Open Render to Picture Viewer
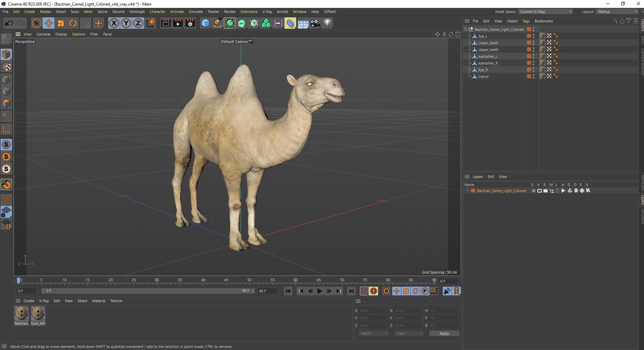The width and height of the screenshot is (644, 350). click(x=178, y=23)
